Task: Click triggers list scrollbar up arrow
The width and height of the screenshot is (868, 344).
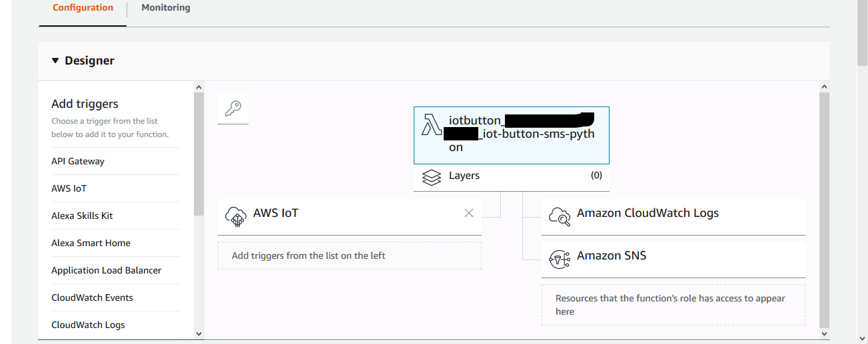Action: [x=199, y=86]
